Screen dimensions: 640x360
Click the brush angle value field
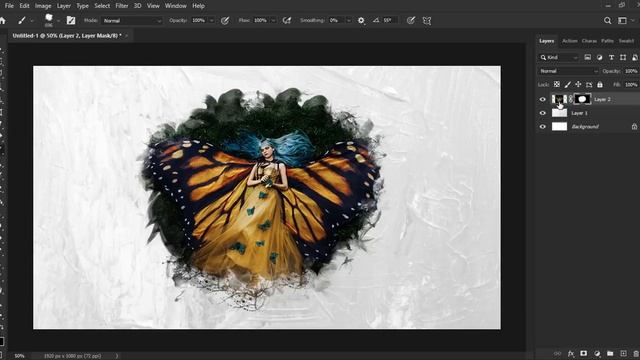[x=389, y=20]
